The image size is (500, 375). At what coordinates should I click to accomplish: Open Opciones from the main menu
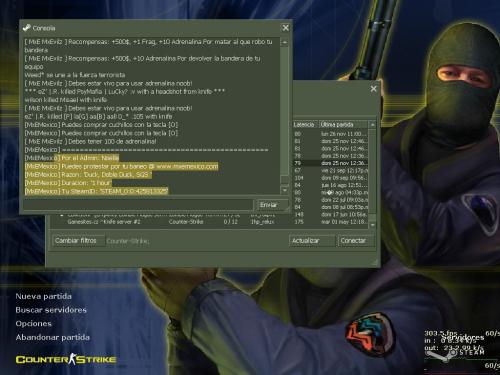(34, 324)
